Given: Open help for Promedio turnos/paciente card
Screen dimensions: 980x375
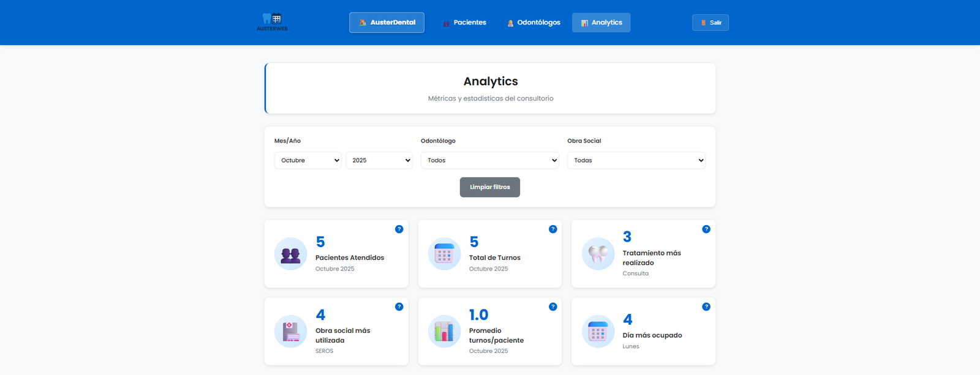Looking at the screenshot, I should (553, 307).
